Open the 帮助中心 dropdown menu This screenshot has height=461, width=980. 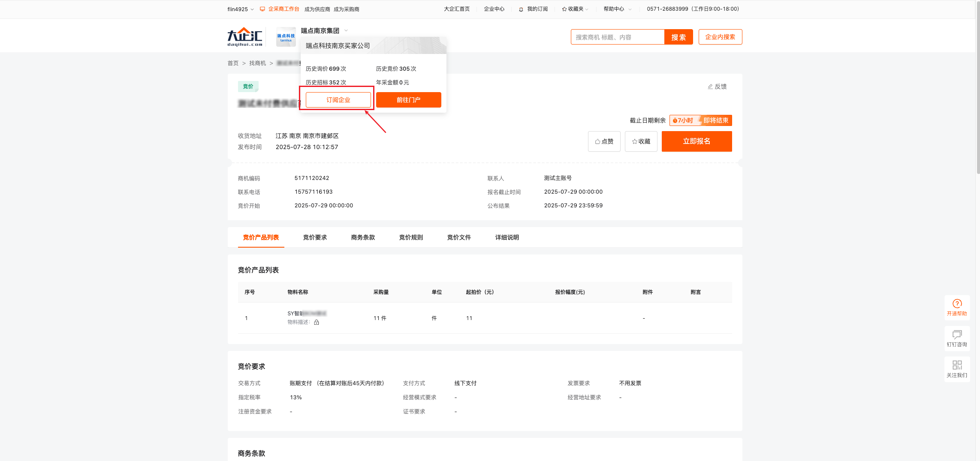point(616,9)
